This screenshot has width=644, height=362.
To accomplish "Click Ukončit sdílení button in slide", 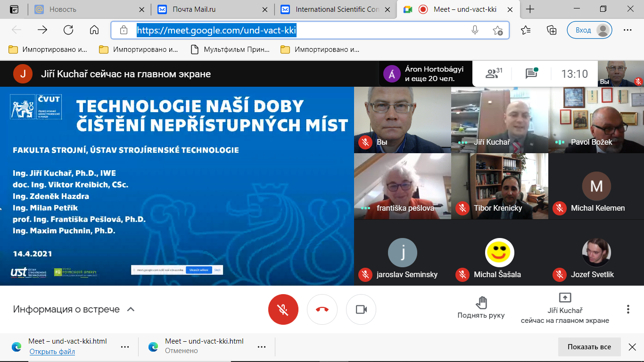I will click(198, 270).
